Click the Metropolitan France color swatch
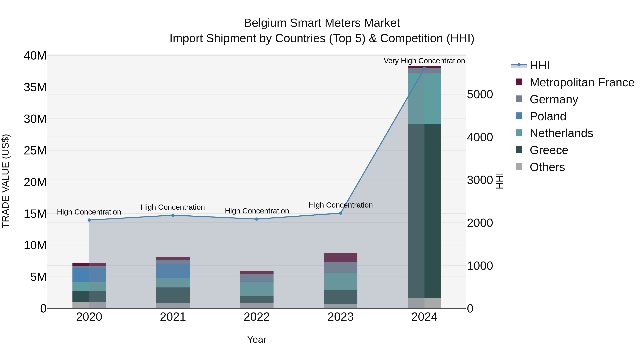This screenshot has height=362, width=644. [519, 82]
